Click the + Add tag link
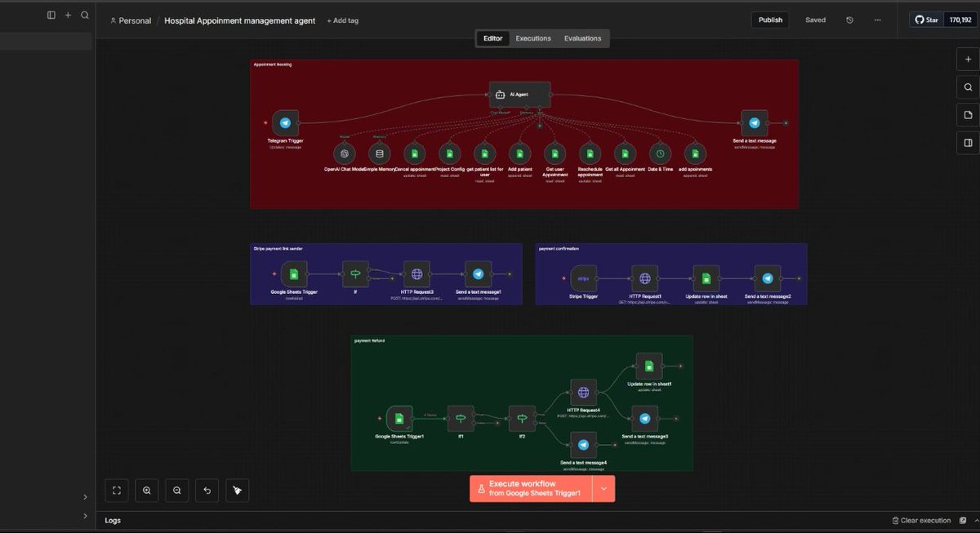 click(x=342, y=20)
